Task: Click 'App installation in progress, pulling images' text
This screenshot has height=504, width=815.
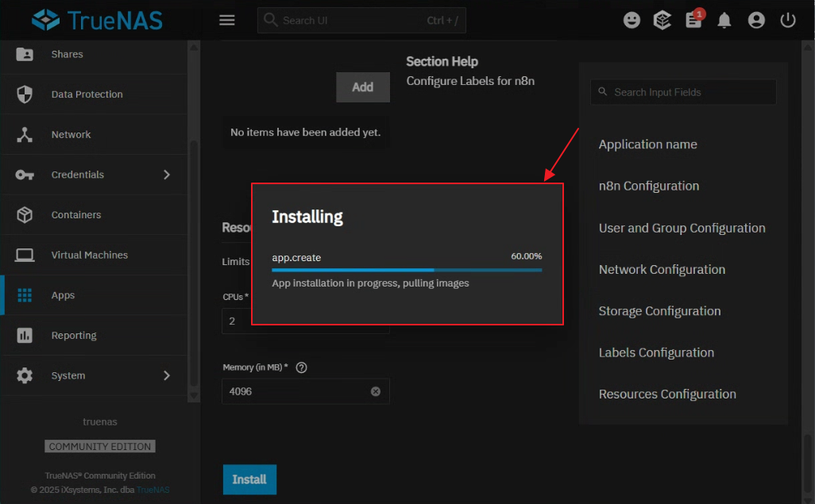Action: click(370, 283)
